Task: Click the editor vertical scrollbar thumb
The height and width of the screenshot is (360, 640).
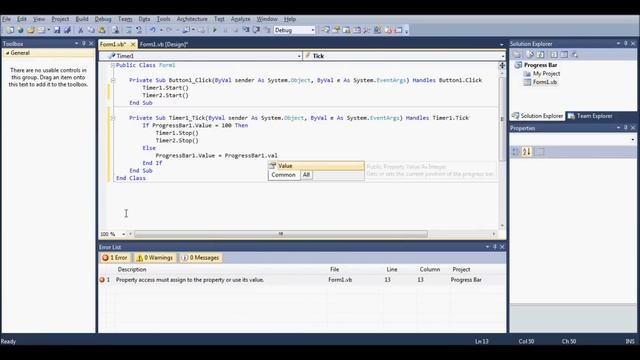Action: [502, 118]
